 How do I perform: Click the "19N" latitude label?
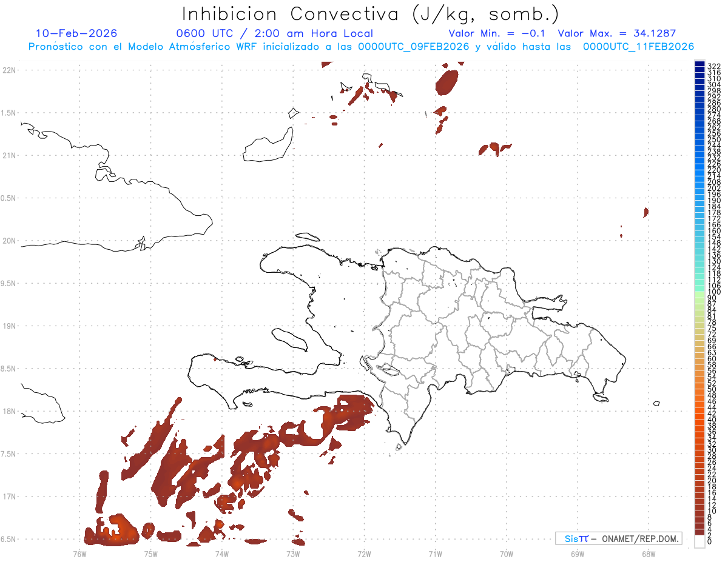9,326
